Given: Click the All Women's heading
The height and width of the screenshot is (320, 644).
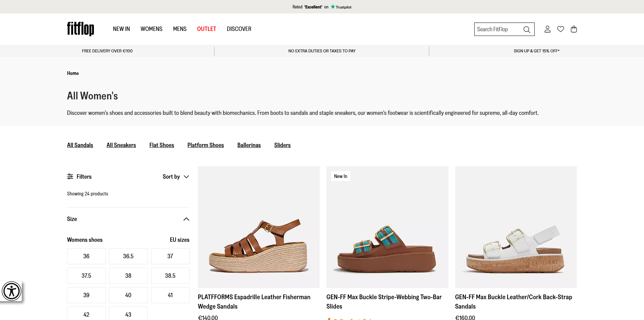Looking at the screenshot, I should coord(93,96).
